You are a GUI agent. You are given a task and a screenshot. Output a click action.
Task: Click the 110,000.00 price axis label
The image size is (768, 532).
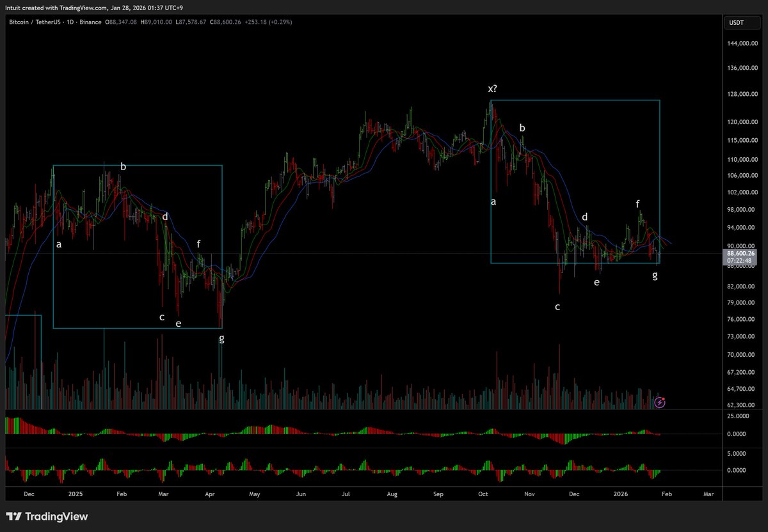tap(742, 160)
